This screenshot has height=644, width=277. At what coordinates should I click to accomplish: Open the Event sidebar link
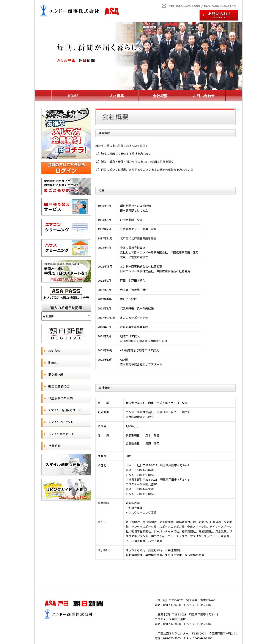coord(66,363)
